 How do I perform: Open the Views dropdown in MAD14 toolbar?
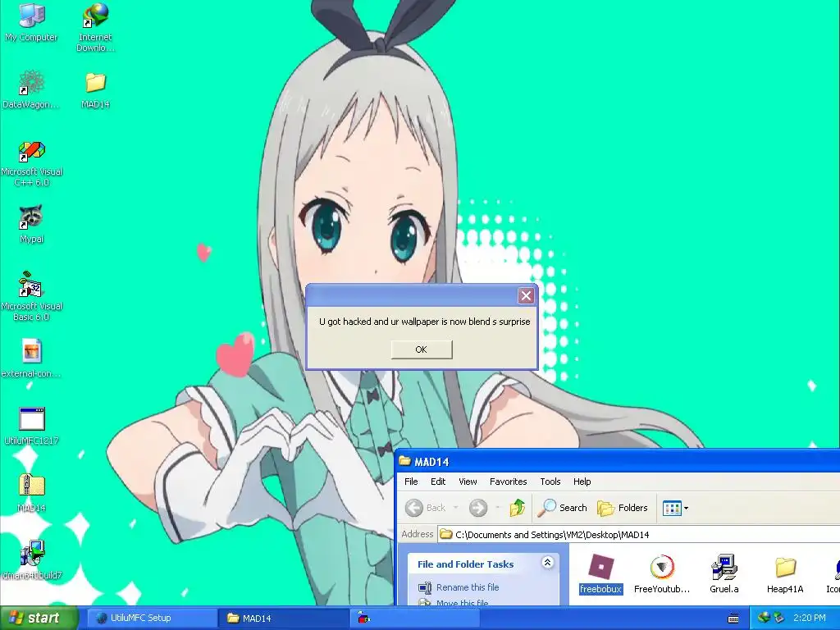coord(675,508)
